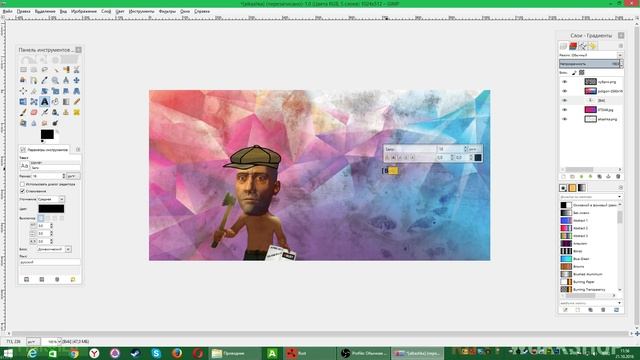Select the Crop tool
640x360 pixels.
point(34,91)
